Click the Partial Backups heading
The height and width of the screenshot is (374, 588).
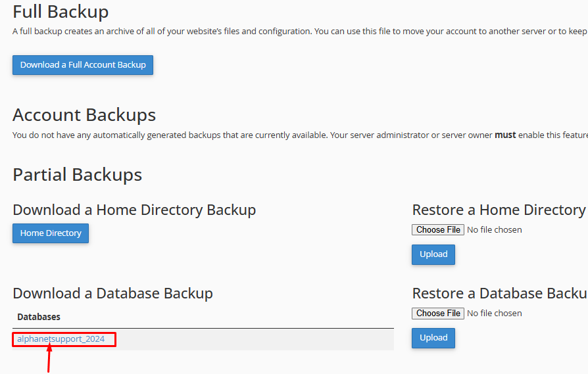(x=77, y=174)
